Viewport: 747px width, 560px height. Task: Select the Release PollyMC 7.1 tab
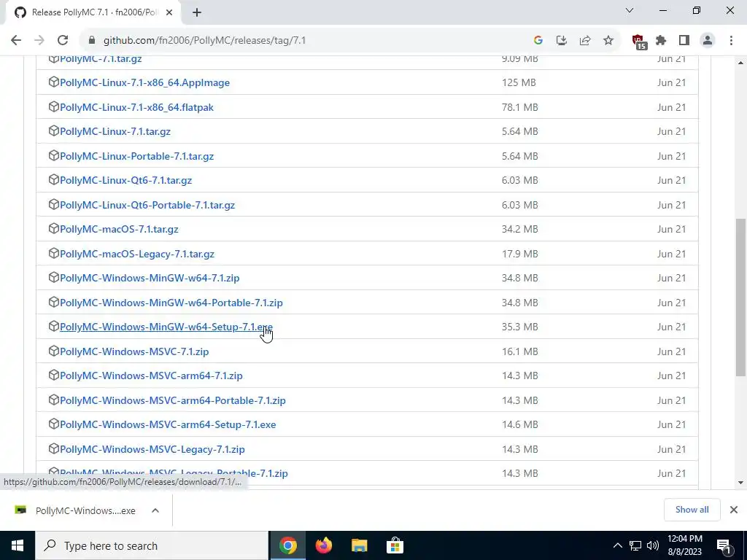[93, 12]
